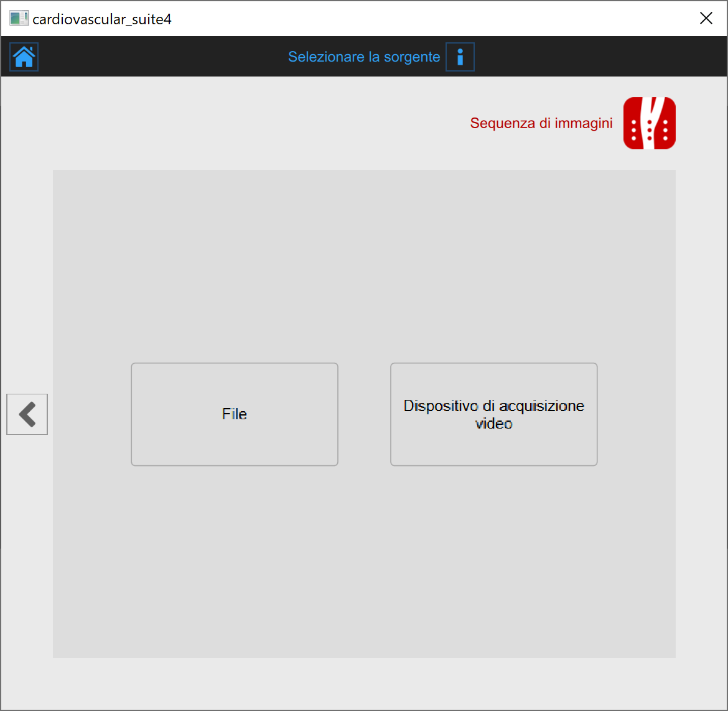Screen dimensions: 728x711
Task: Go to the home screen via house icon
Action: [x=24, y=57]
